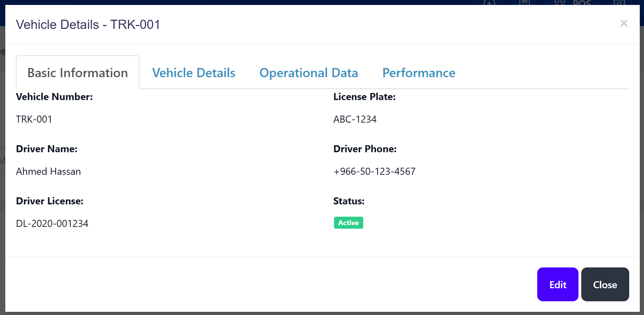
Task: Click the calculator icon in top bar
Action: point(524,2)
